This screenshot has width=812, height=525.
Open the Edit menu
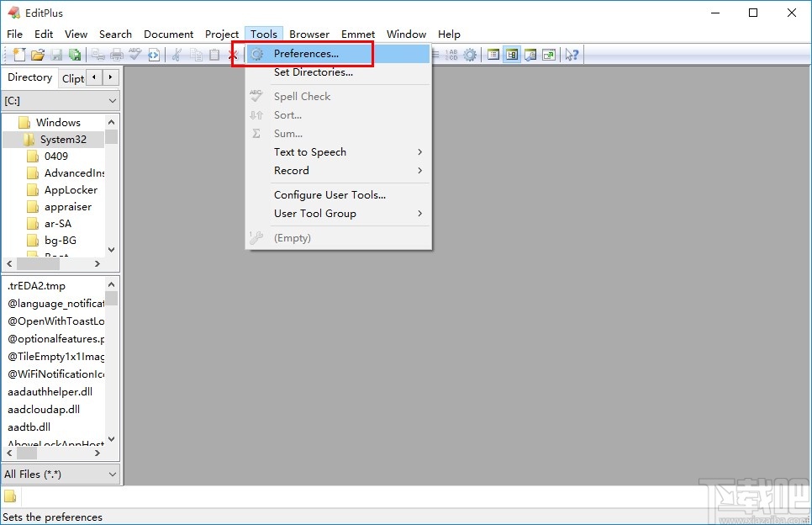[x=44, y=34]
